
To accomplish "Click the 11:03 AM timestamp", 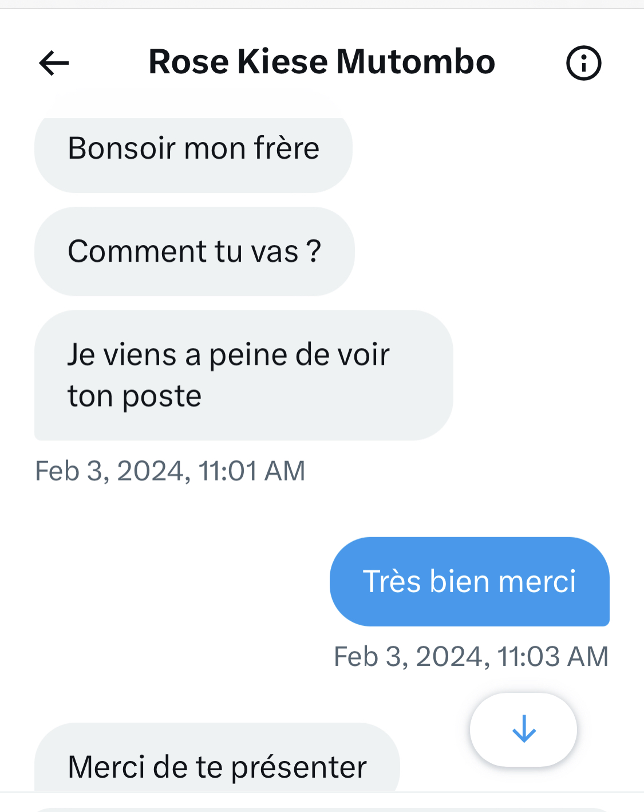I will coord(471,656).
